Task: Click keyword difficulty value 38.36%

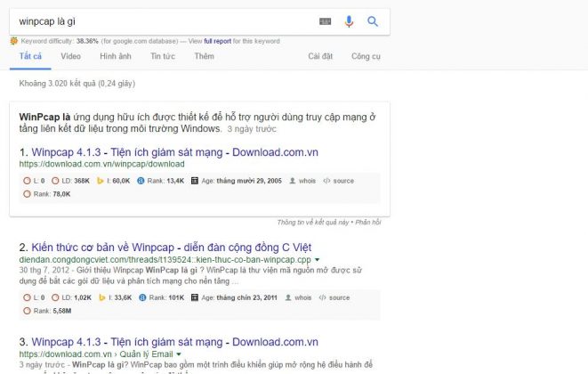Action: pos(87,41)
